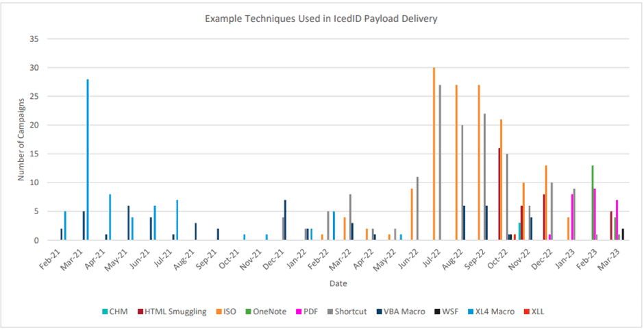This screenshot has height=330, width=644.
Task: Click the 'Number of Campaigns' axis label
Action: pyautogui.click(x=21, y=139)
